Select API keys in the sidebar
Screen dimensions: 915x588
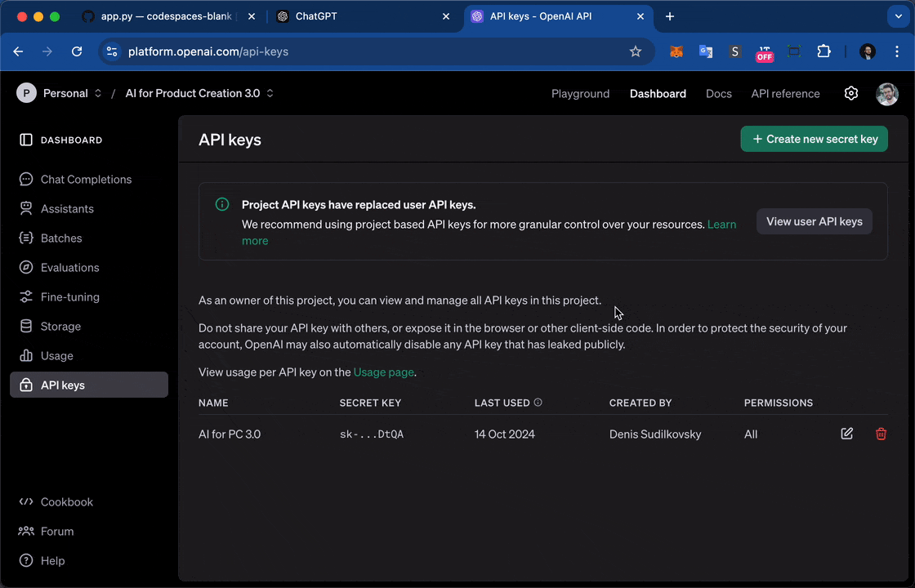click(89, 385)
